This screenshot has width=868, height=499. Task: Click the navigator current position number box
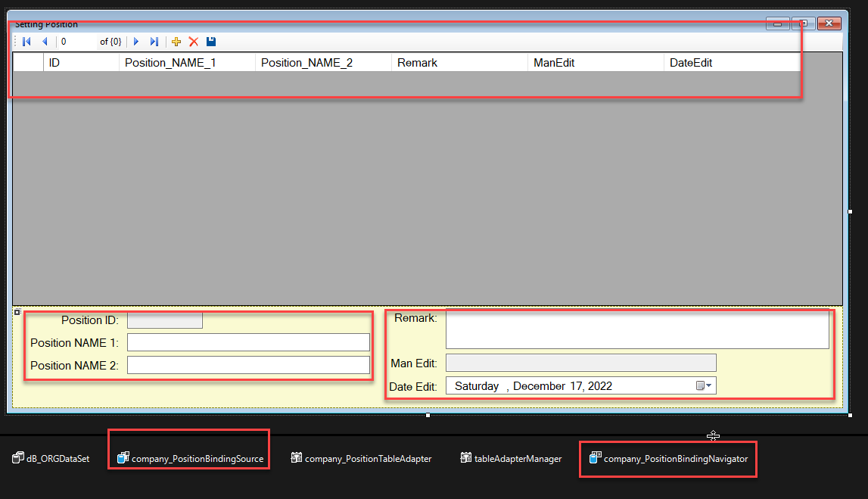click(x=76, y=42)
